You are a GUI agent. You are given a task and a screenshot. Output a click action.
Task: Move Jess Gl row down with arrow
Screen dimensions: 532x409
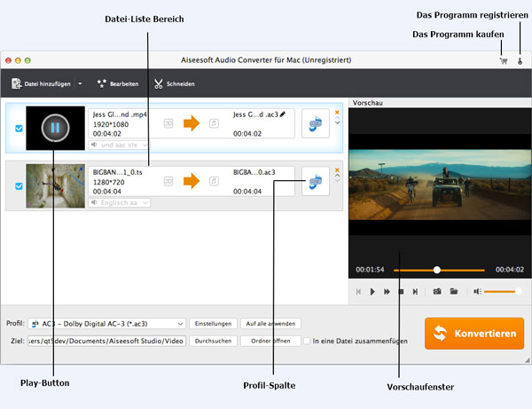tap(337, 122)
